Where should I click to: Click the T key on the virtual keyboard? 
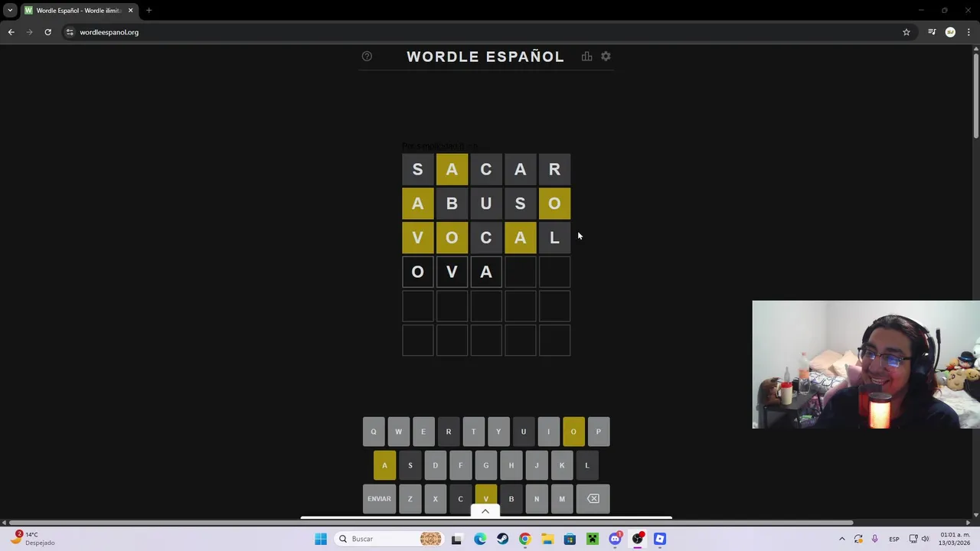point(473,432)
